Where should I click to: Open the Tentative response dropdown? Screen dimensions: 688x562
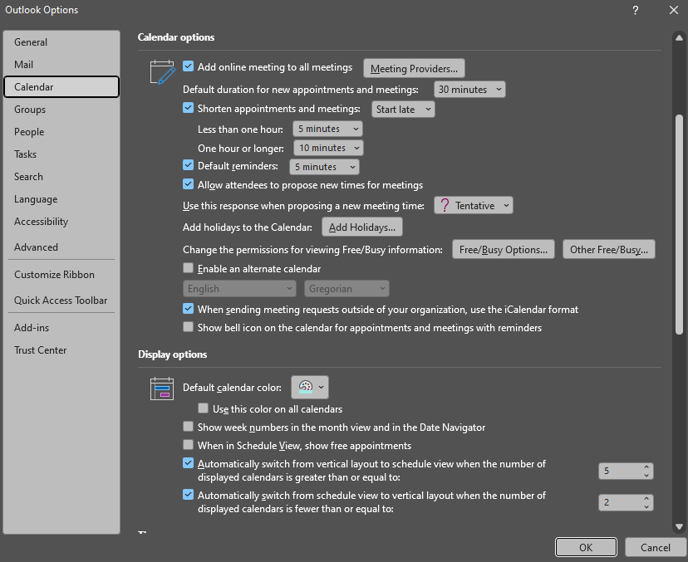click(473, 205)
